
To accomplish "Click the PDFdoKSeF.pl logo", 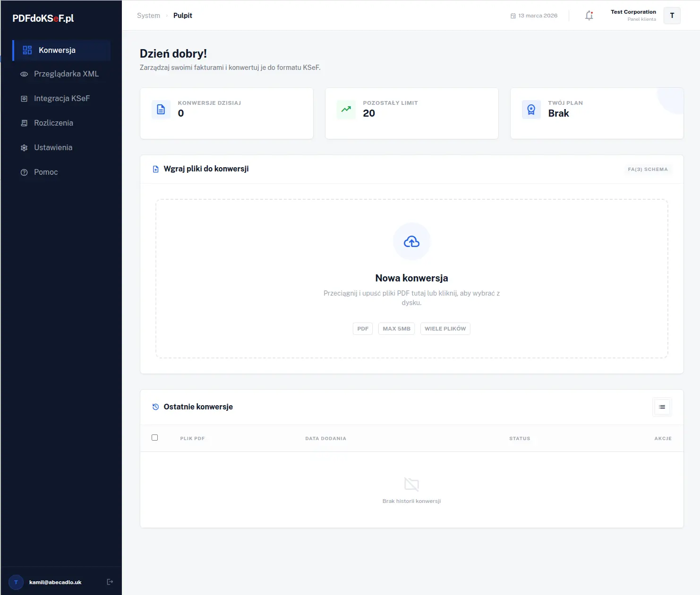I will 43,18.
